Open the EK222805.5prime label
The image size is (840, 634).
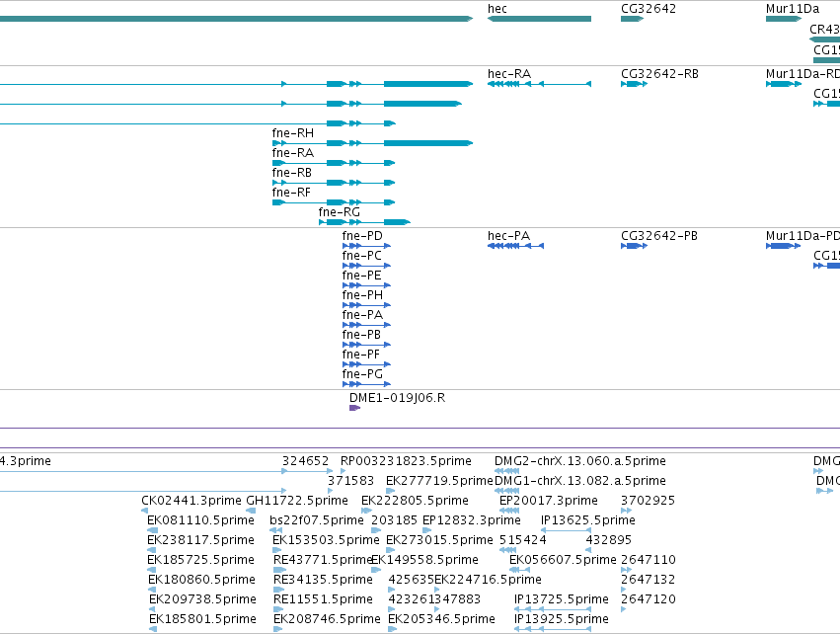[x=415, y=501]
